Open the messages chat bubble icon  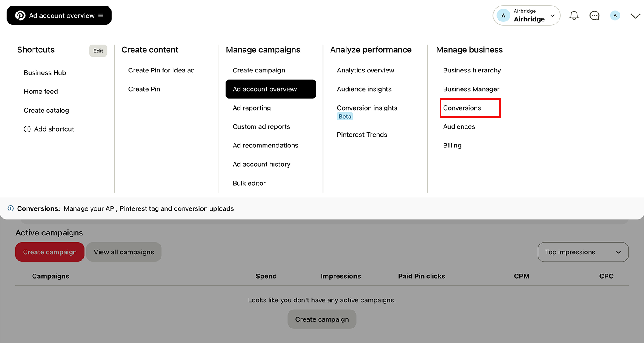tap(595, 15)
